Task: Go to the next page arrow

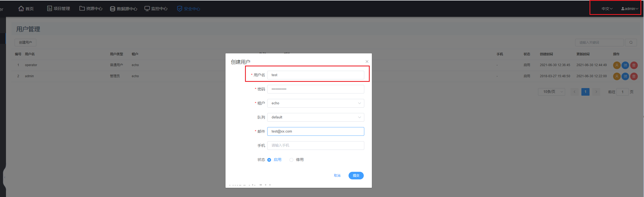Action: coord(596,92)
